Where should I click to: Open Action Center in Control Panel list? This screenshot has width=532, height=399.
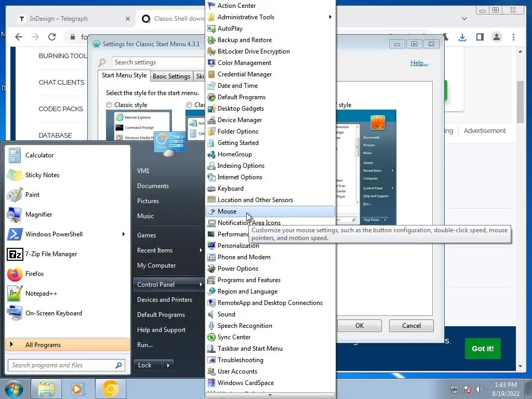270,5
